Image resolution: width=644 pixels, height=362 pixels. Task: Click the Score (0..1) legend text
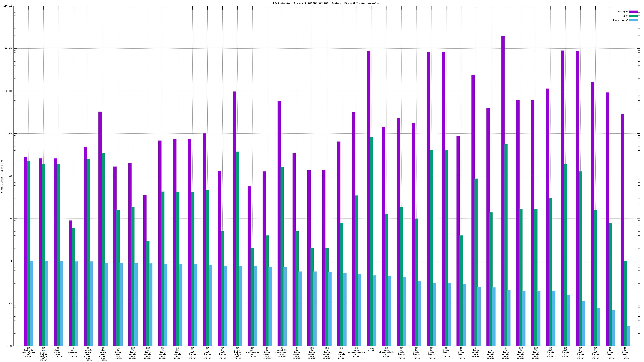[x=620, y=20]
